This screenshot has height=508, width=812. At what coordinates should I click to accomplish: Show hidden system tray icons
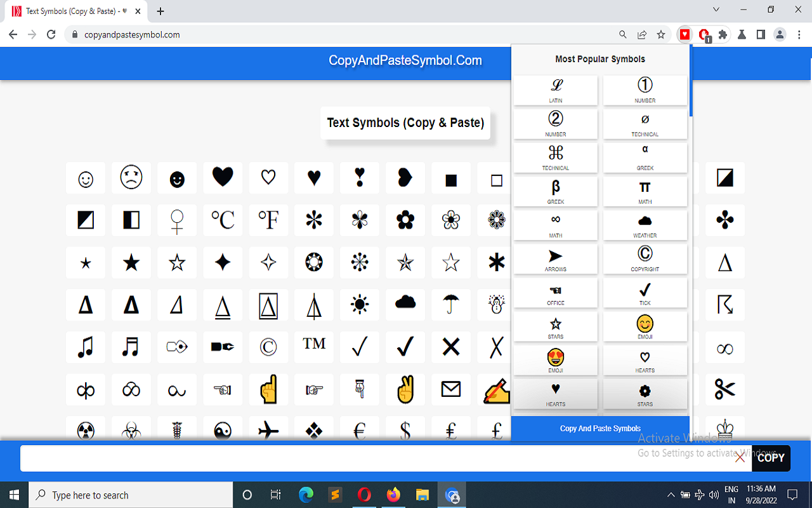[x=671, y=495]
